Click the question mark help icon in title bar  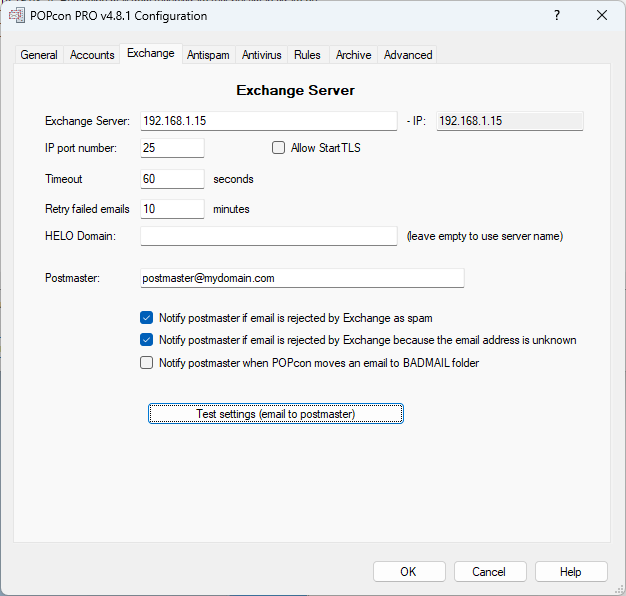[x=557, y=16]
